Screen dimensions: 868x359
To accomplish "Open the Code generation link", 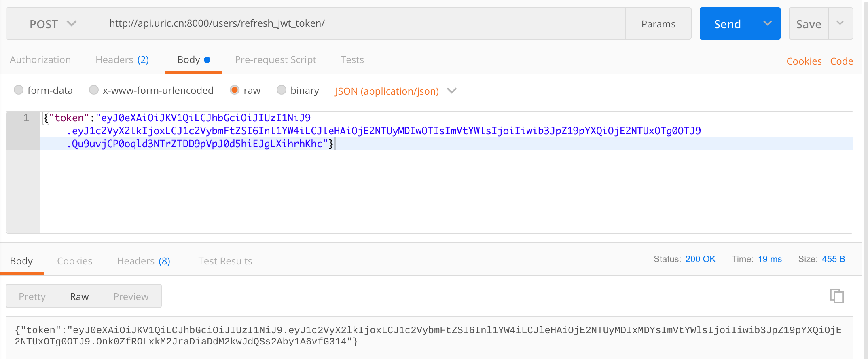I will pos(842,61).
